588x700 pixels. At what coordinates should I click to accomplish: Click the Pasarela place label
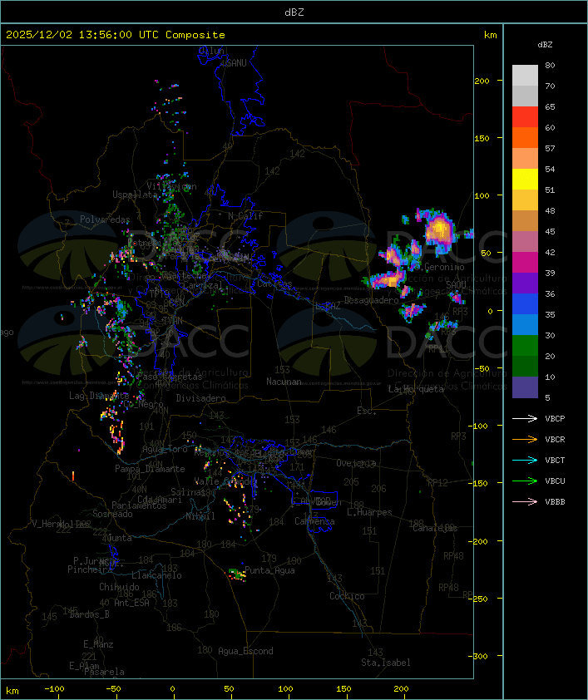(105, 672)
